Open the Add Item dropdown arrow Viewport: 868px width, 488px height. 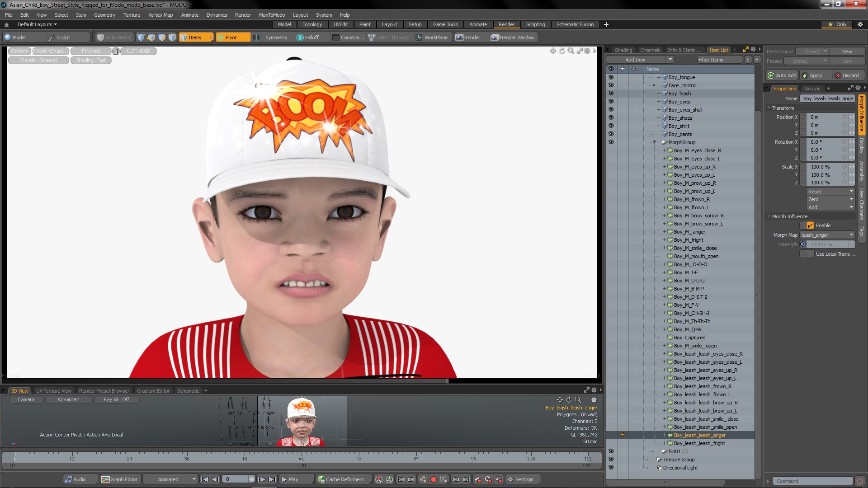pyautogui.click(x=670, y=60)
